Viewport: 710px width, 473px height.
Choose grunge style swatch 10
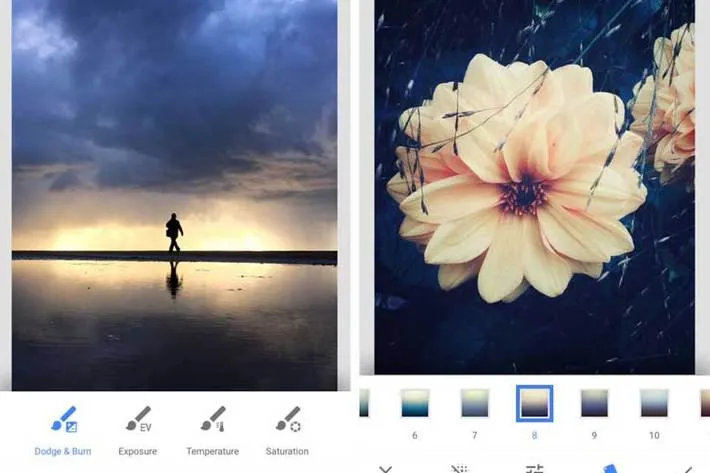[654, 403]
